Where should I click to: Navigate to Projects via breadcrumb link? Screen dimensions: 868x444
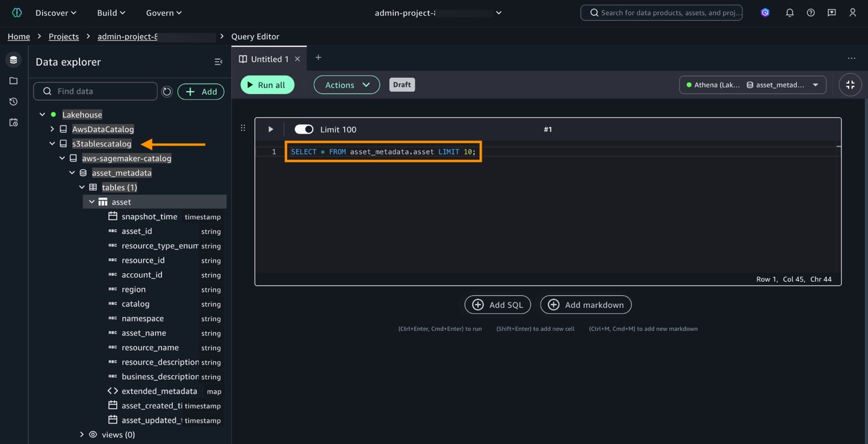click(x=63, y=36)
